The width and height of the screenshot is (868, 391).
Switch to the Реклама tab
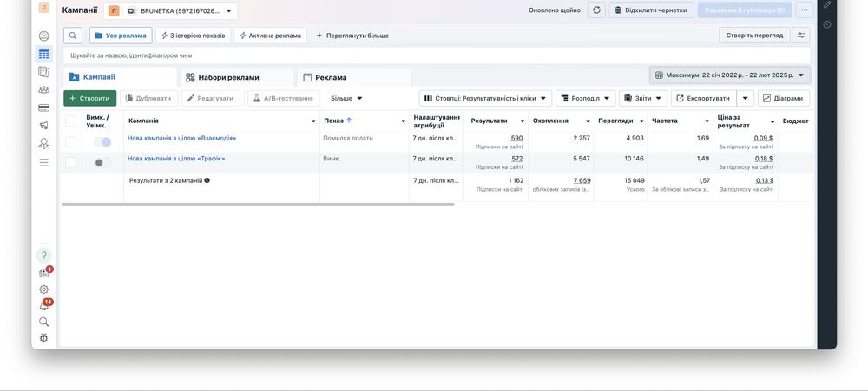[x=354, y=77]
